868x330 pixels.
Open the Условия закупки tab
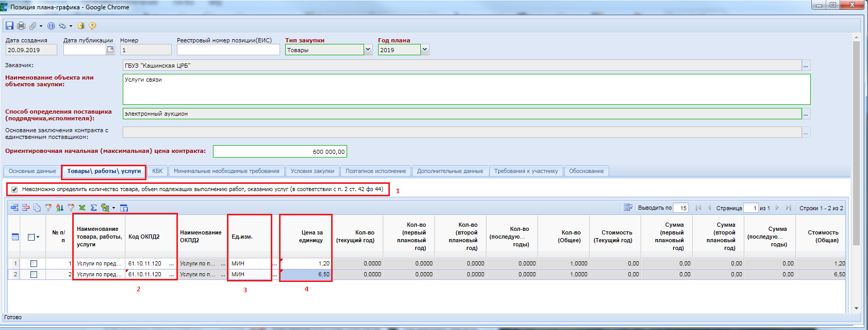tap(312, 171)
